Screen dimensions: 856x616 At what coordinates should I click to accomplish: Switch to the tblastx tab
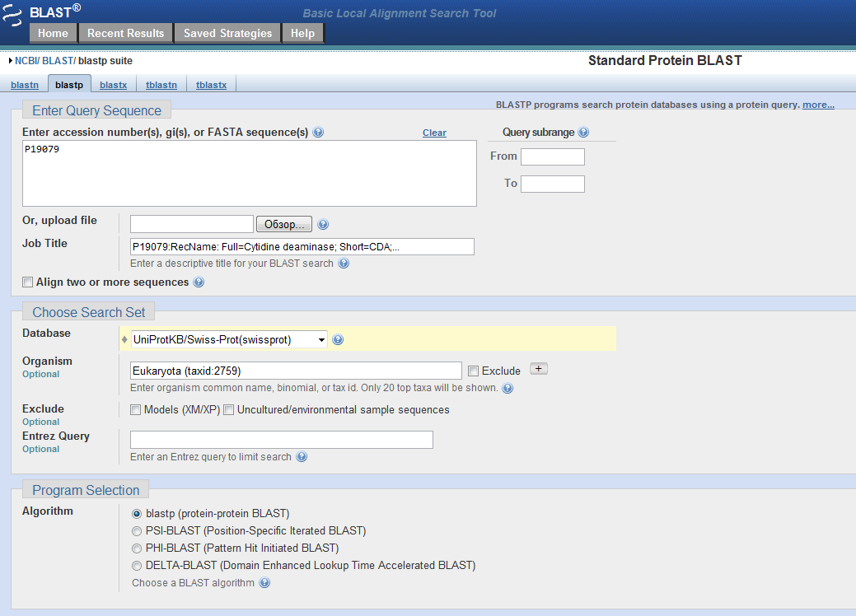[x=211, y=85]
